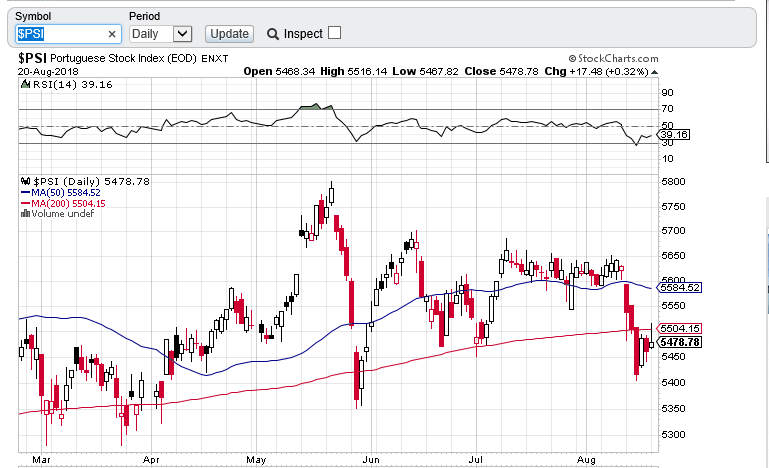Enable the Inspect checkbox
769x468 pixels.
coord(334,33)
